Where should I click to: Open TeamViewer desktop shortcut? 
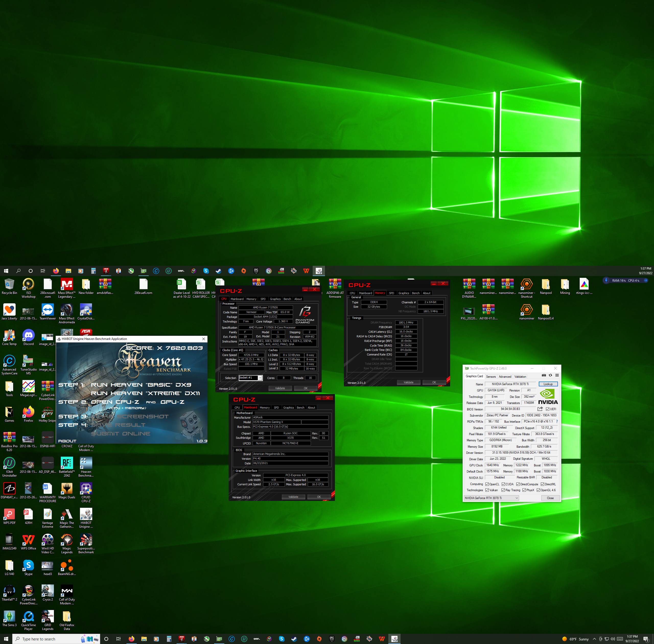click(x=48, y=312)
